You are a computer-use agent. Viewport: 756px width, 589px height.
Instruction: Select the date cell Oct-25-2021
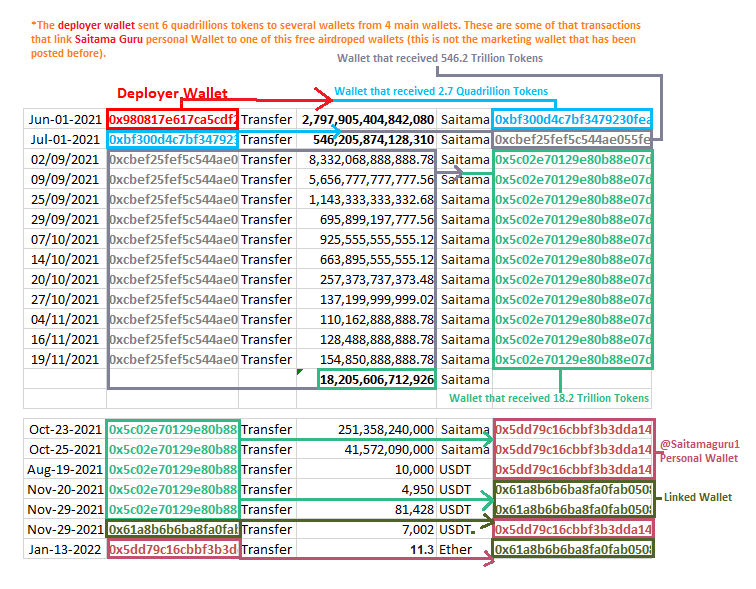coord(65,450)
